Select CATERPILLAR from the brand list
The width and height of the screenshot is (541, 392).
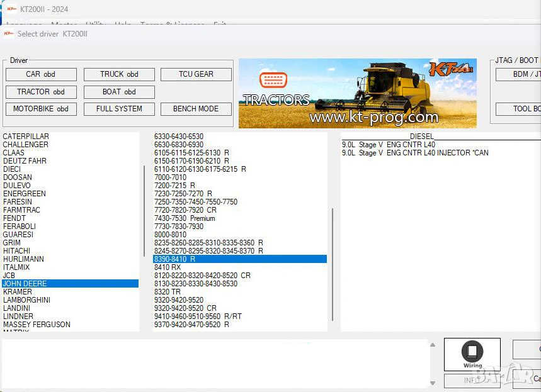pos(26,137)
